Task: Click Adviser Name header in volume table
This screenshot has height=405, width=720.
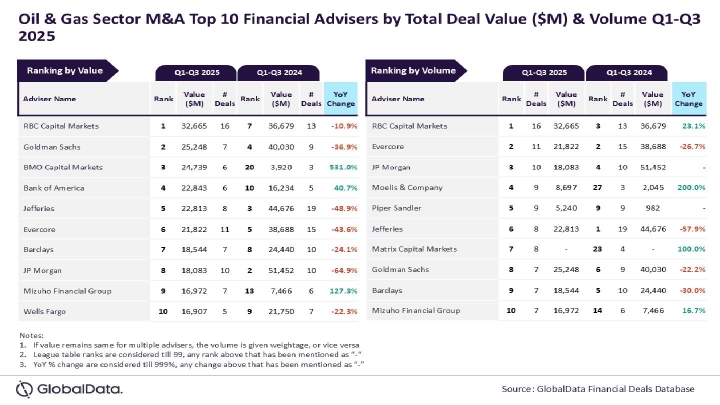Action: tap(400, 100)
